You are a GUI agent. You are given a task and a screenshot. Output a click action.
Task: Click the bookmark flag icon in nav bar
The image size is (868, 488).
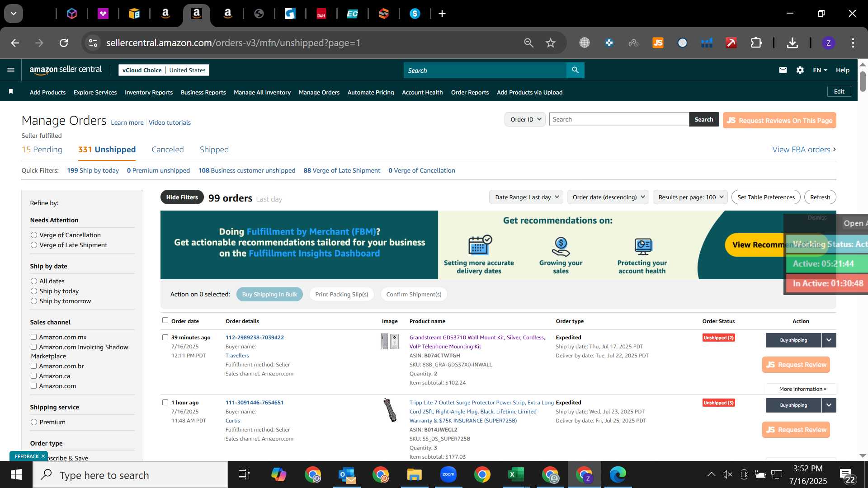point(11,92)
